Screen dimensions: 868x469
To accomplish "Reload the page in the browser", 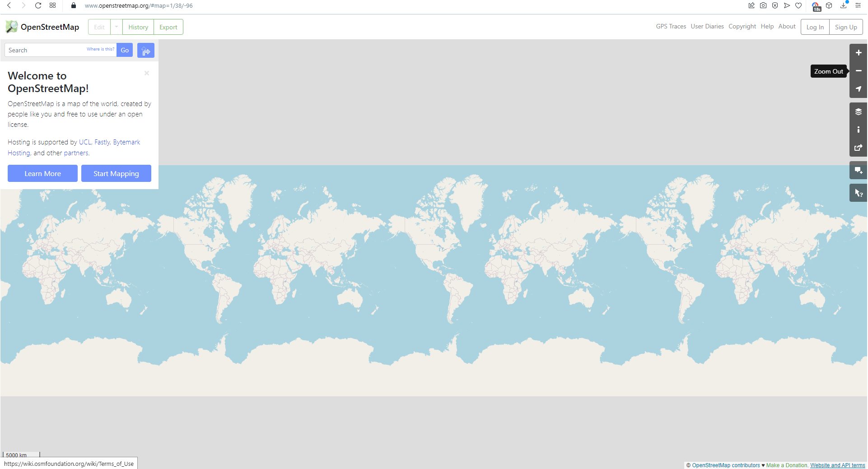I will (38, 5).
